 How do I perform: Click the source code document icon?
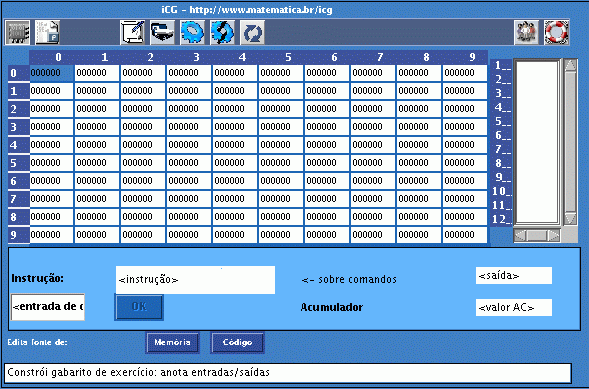47,33
